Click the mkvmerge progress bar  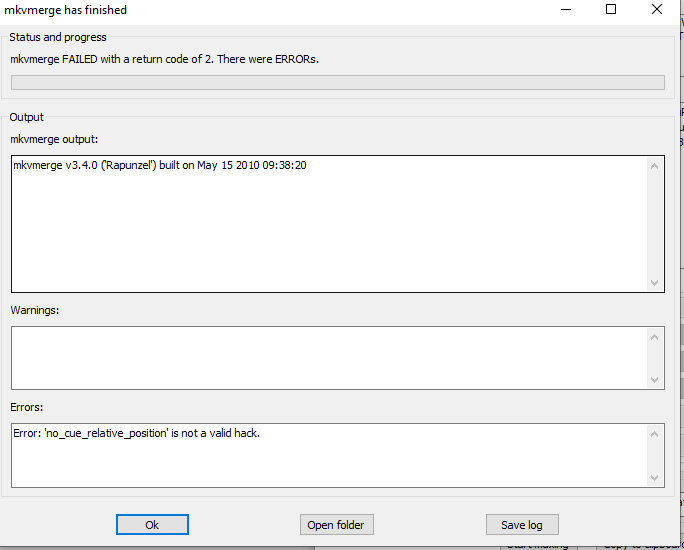[x=338, y=82]
